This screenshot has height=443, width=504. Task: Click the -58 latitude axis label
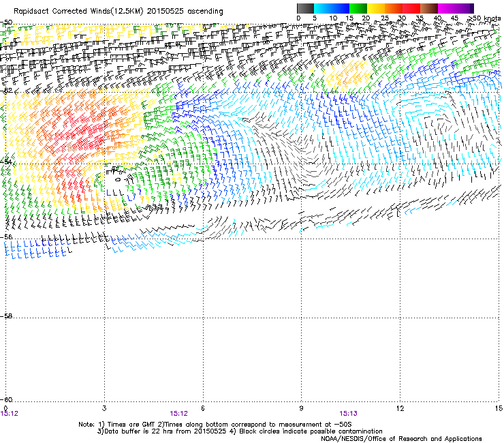coord(6,316)
